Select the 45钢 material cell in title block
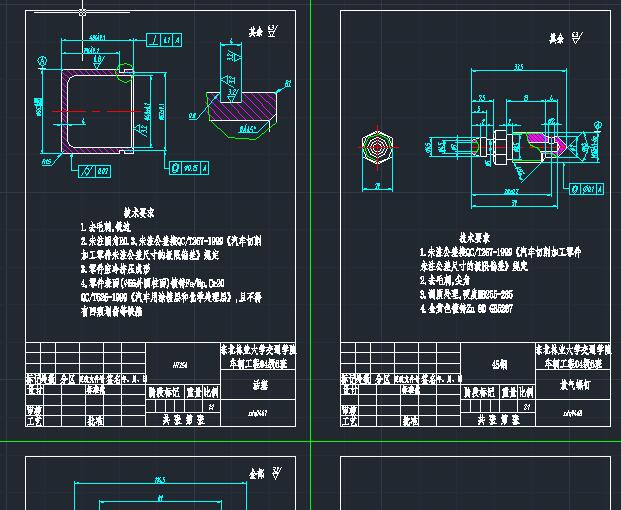Viewport: 621px width, 510px height. pos(499,364)
